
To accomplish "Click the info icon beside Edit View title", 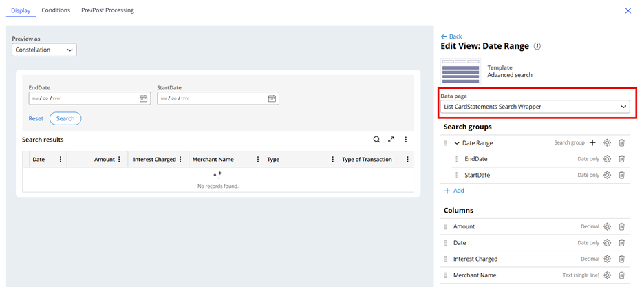I will 537,46.
